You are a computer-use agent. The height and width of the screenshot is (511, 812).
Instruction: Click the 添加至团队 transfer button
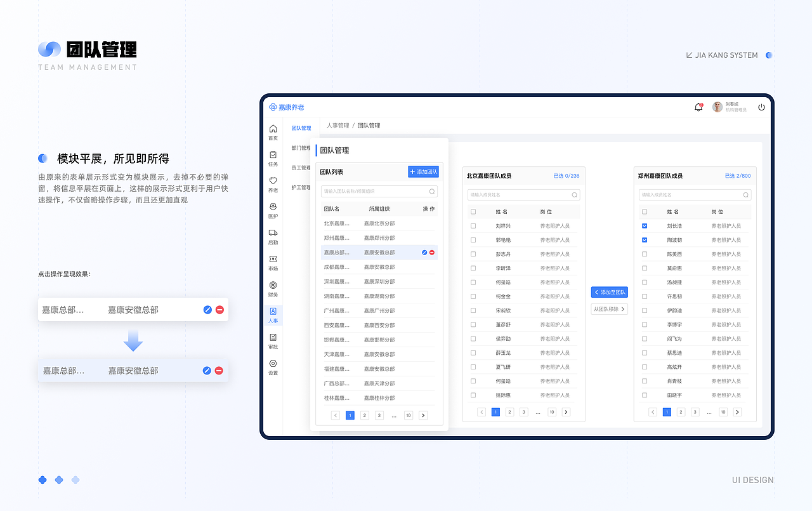click(609, 291)
